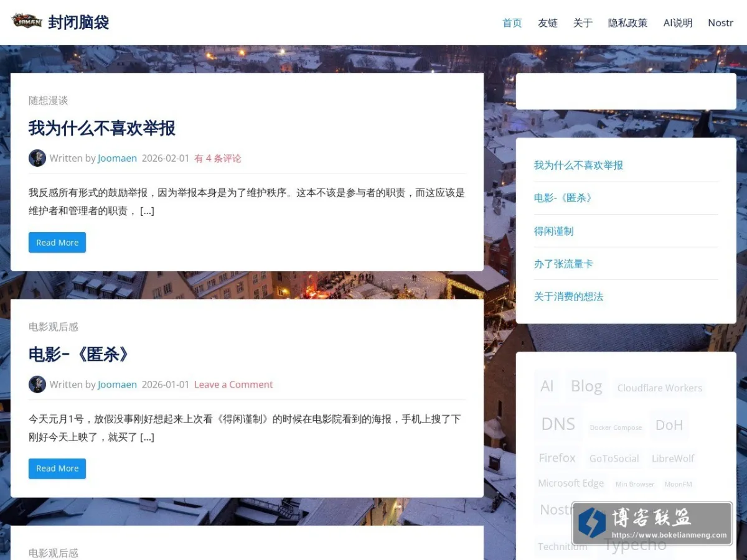Open the 有 4 条评论 comments link

(218, 158)
